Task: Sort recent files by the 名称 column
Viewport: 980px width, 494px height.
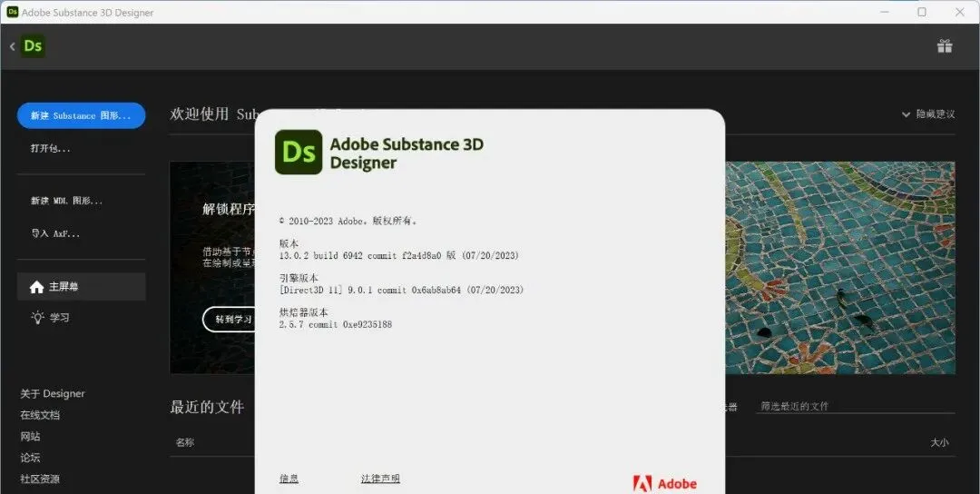Action: (184, 443)
